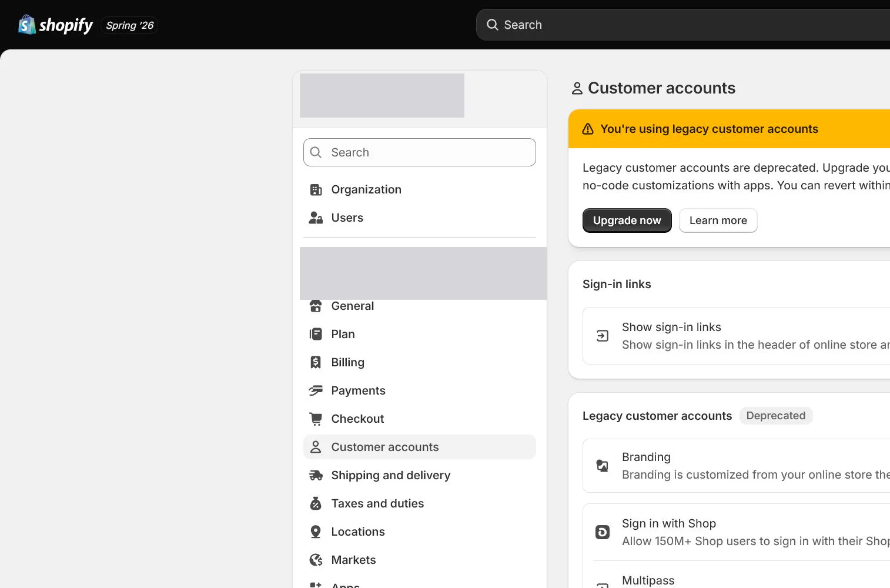This screenshot has width=890, height=588.
Task: Click the Payments card icon
Action: pyautogui.click(x=316, y=390)
